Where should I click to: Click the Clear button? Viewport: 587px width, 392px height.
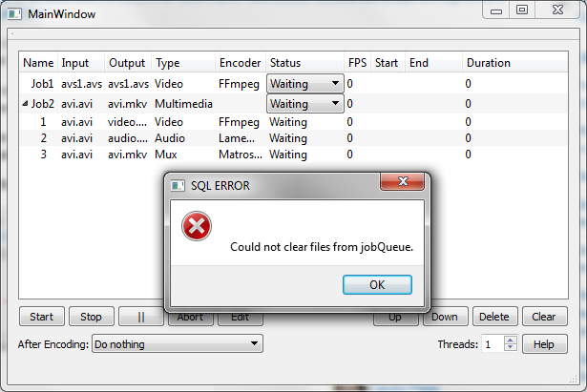pyautogui.click(x=545, y=317)
